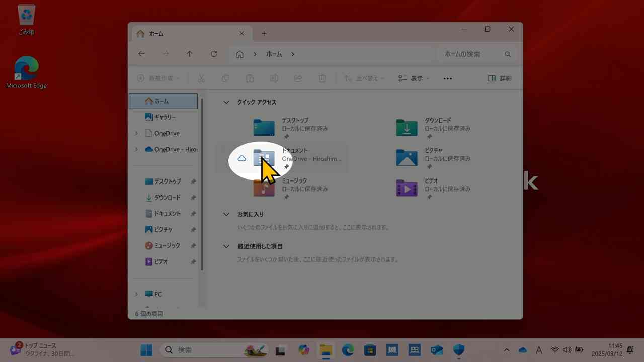Expand the PC item in the sidebar
The width and height of the screenshot is (644, 362).
(x=136, y=294)
